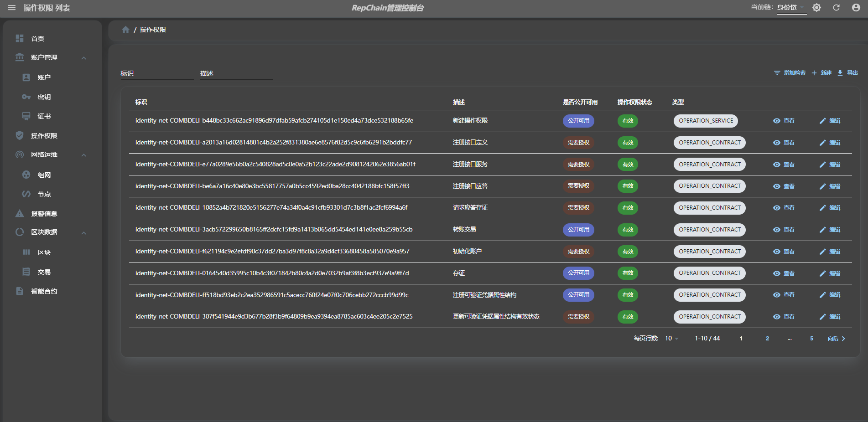Click 查看 for 注册接口定义 row

pos(784,143)
